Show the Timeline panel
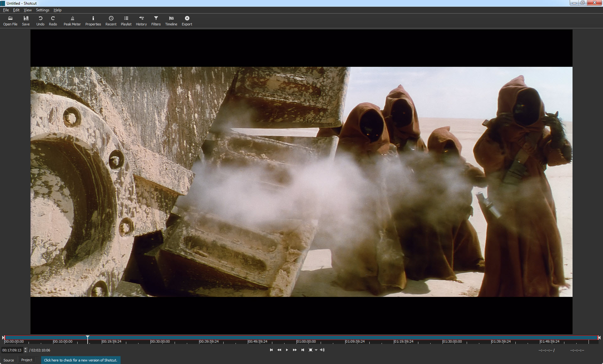 [171, 21]
